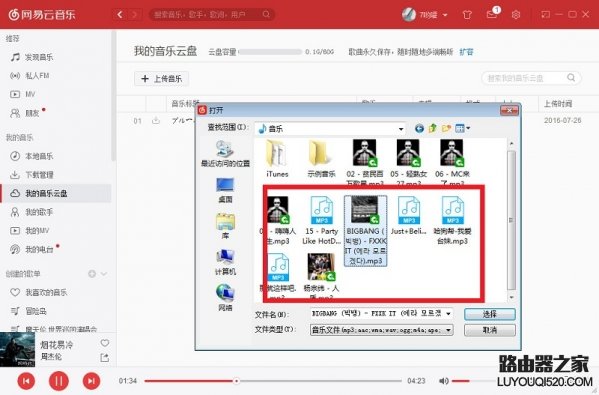Select the BIGBANG FXXK IT mp3 file
Viewport: 599px width, 395px height.
coord(366,231)
